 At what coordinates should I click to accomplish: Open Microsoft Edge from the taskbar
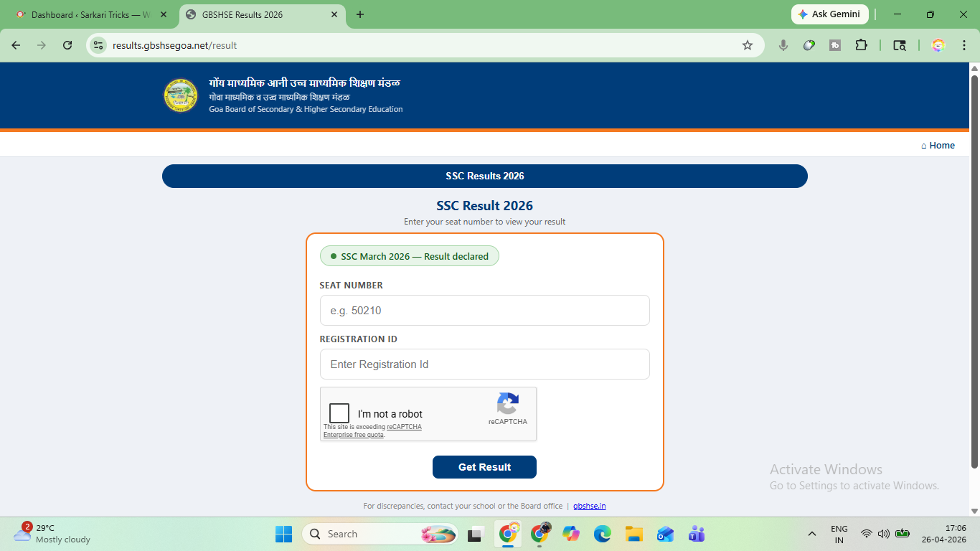[x=601, y=534]
